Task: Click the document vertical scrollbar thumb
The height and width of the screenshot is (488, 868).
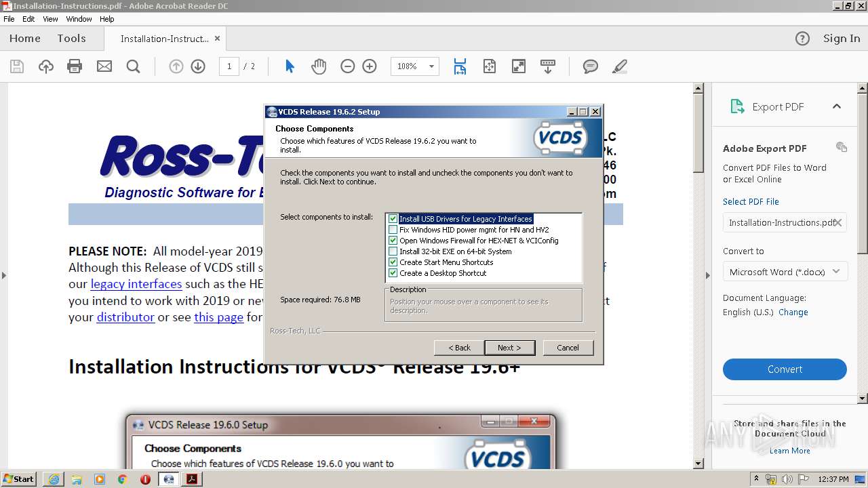Action: click(698, 133)
